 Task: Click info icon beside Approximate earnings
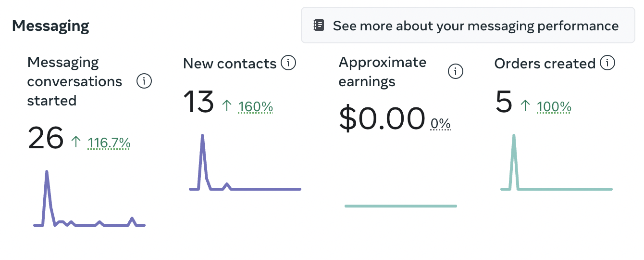pyautogui.click(x=455, y=72)
